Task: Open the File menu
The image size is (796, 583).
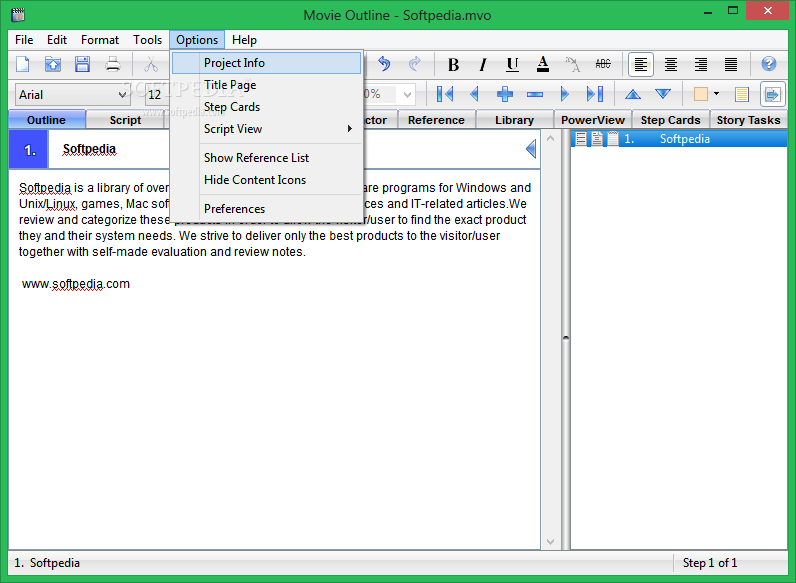Action: pos(24,40)
